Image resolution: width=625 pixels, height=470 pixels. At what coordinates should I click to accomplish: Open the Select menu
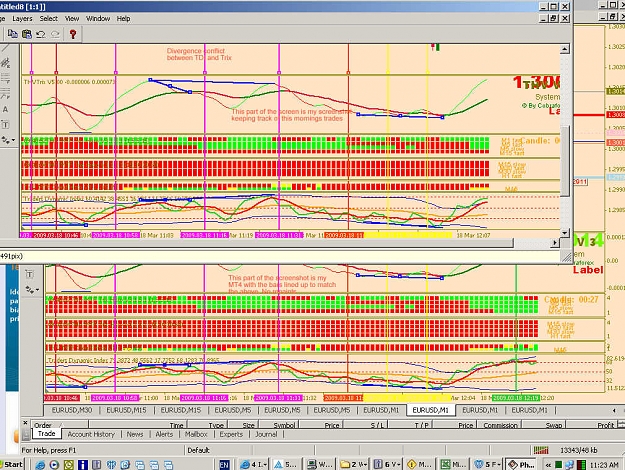click(x=49, y=19)
